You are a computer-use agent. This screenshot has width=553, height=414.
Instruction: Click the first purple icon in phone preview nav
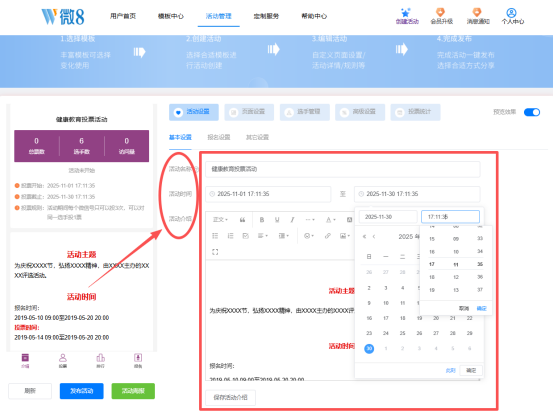pos(25,358)
